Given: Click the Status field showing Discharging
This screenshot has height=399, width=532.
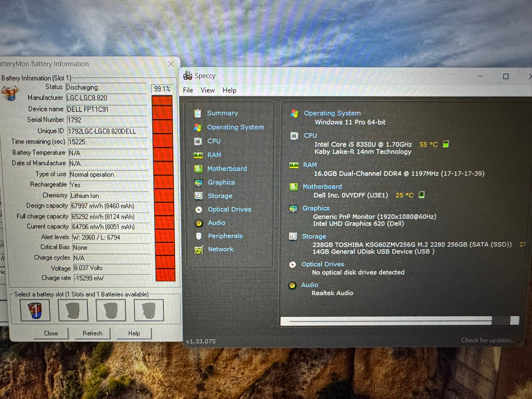Looking at the screenshot, I should (106, 87).
